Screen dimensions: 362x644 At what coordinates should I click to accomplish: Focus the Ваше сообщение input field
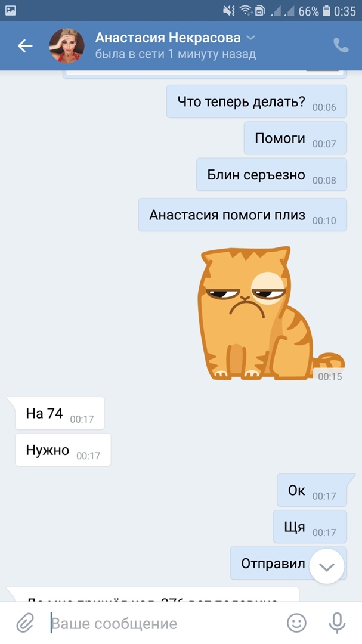[165, 624]
